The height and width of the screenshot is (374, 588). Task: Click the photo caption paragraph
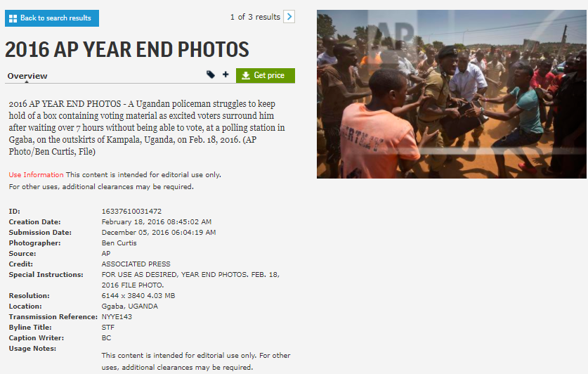coord(147,127)
